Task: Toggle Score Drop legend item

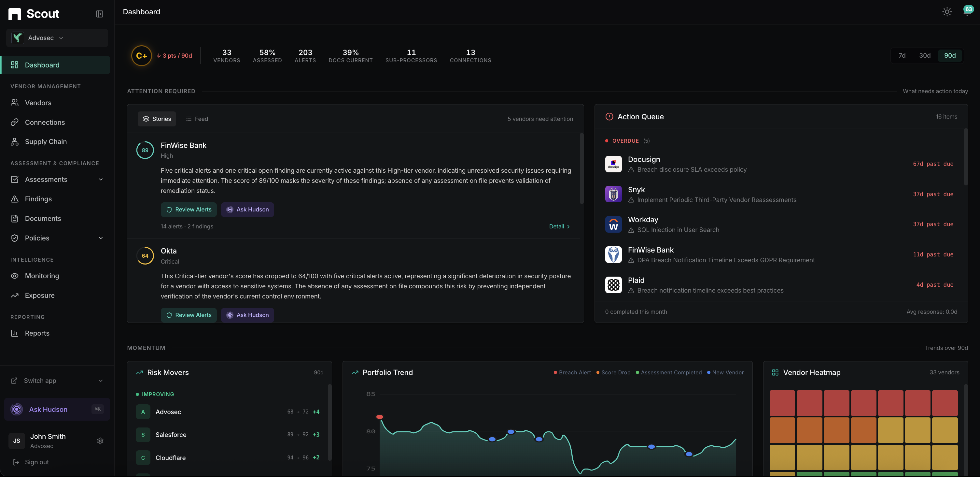Action: (613, 373)
